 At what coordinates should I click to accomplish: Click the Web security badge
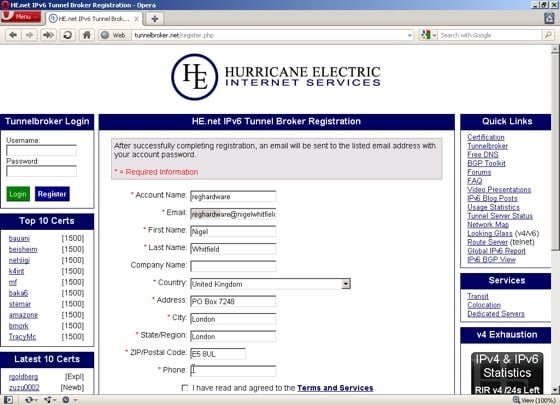point(114,35)
